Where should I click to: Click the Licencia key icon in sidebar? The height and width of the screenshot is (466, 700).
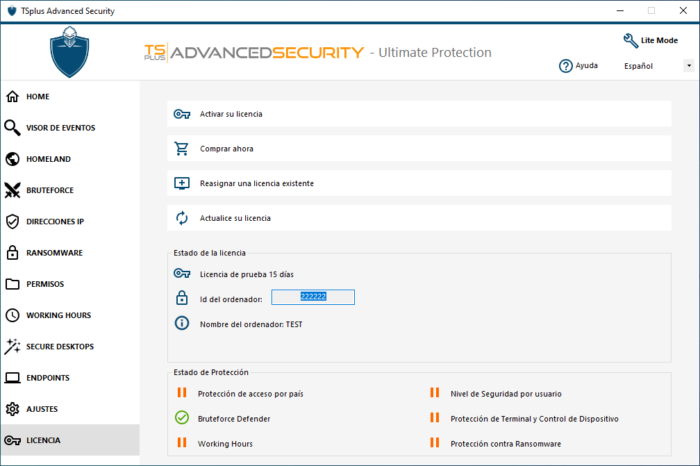coord(12,440)
